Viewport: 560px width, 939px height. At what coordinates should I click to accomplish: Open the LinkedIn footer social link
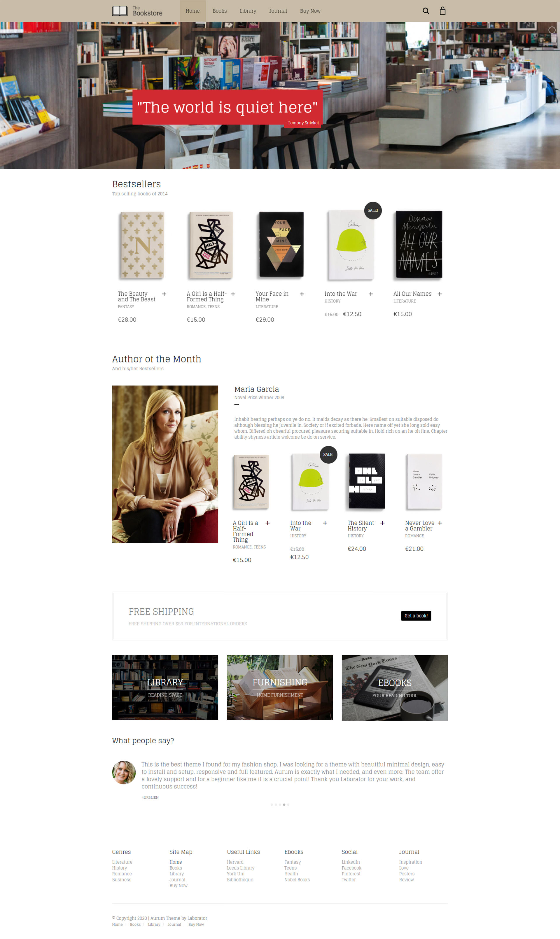351,862
